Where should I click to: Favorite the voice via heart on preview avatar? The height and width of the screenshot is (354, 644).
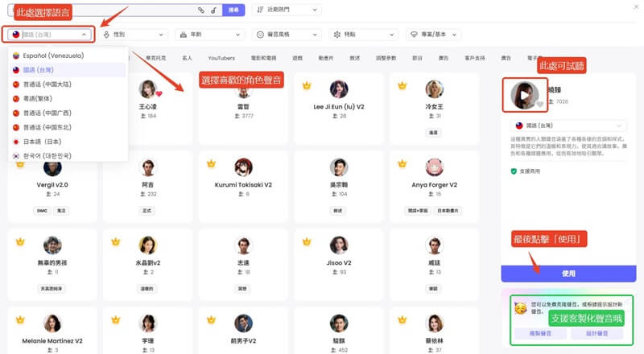[540, 105]
